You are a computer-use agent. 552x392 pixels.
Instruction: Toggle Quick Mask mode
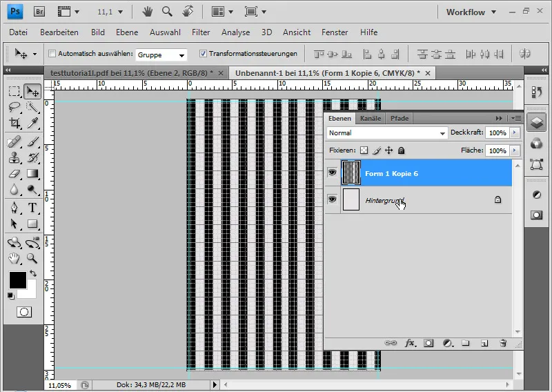tap(24, 312)
